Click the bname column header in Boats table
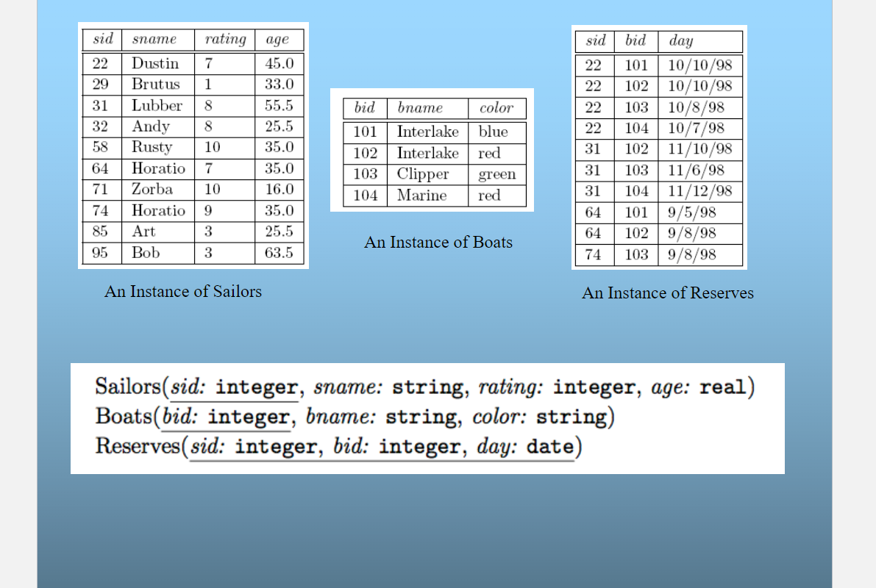 421,108
